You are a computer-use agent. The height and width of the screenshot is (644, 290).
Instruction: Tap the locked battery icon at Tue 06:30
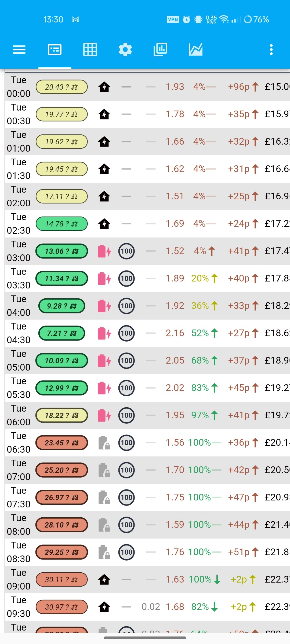pyautogui.click(x=104, y=443)
